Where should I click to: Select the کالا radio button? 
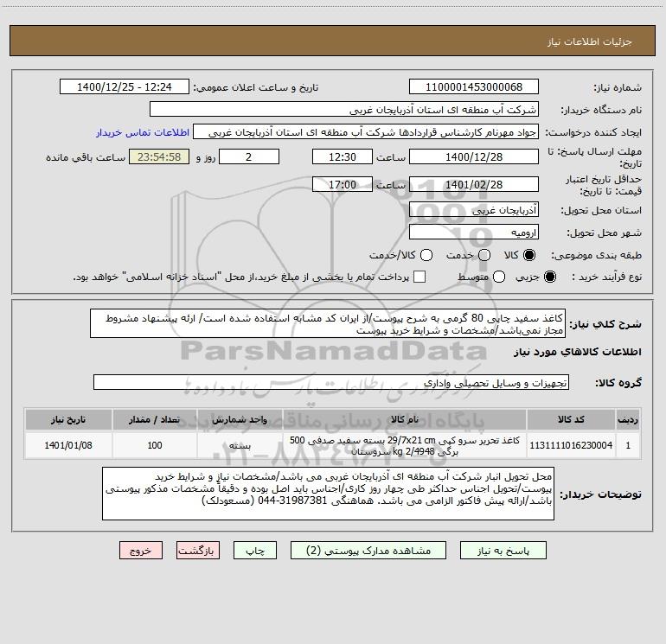pos(529,255)
